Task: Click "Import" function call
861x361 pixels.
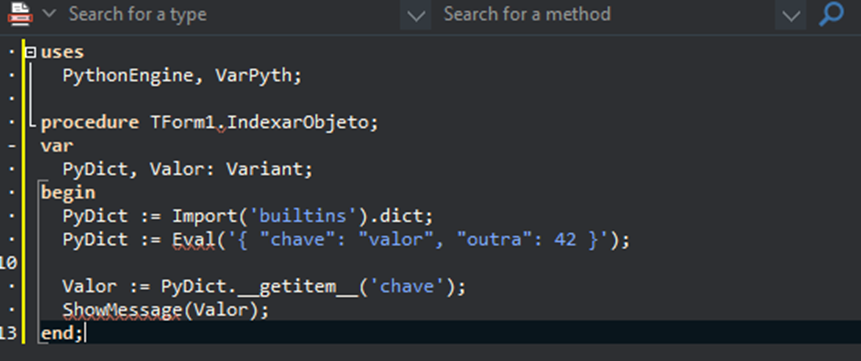Action: click(204, 215)
